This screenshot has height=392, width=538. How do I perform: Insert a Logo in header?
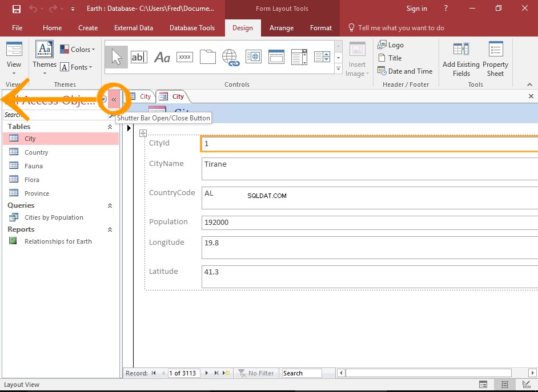point(391,45)
